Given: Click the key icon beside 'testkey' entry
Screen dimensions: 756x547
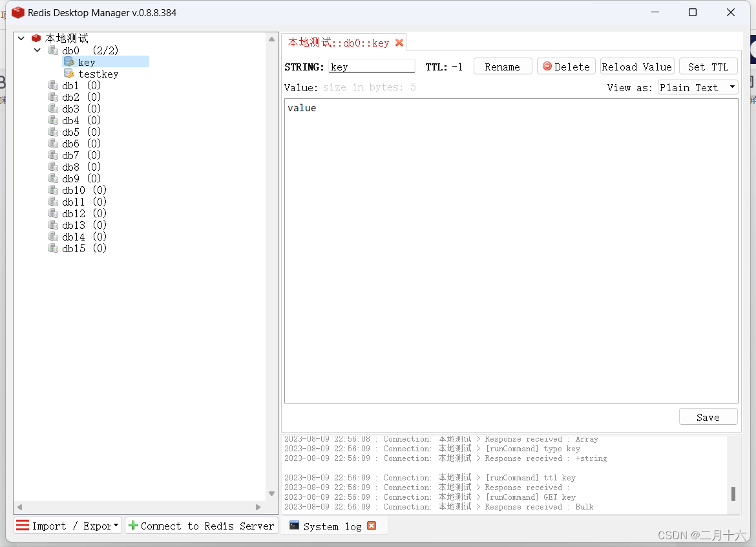Looking at the screenshot, I should click(69, 73).
